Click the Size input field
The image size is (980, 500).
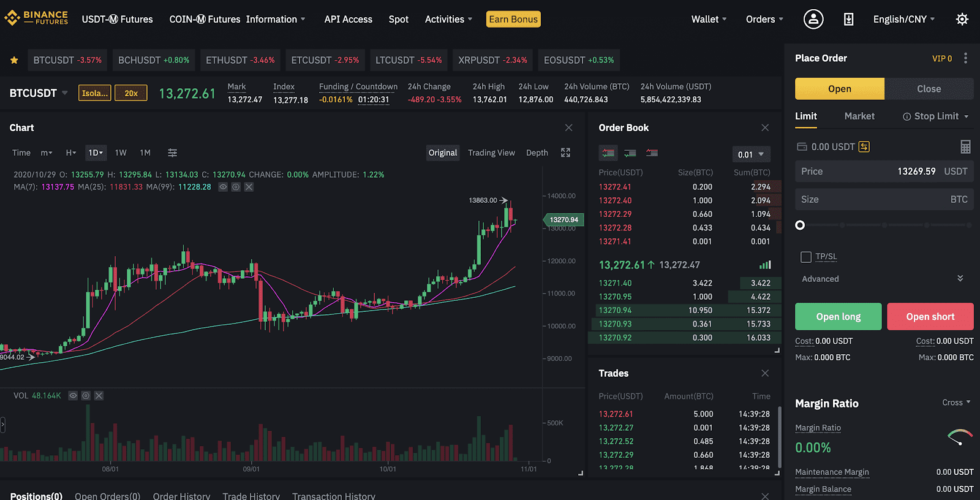coord(884,199)
